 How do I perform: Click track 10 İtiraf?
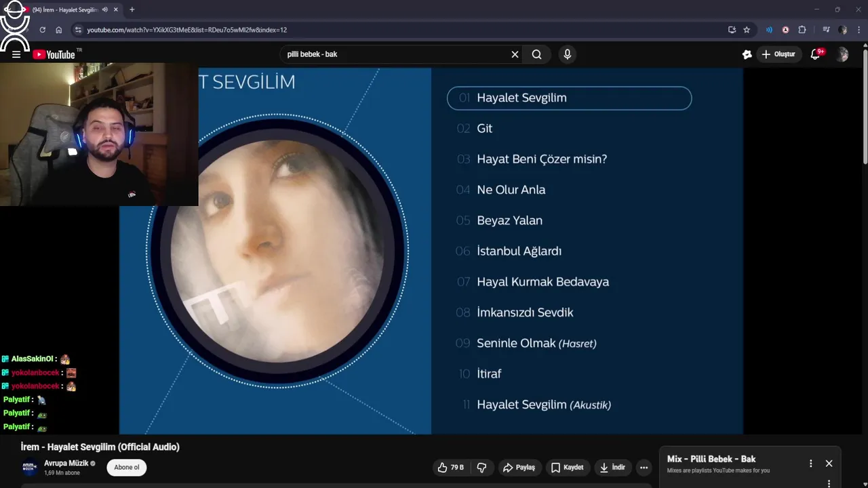pyautogui.click(x=479, y=373)
